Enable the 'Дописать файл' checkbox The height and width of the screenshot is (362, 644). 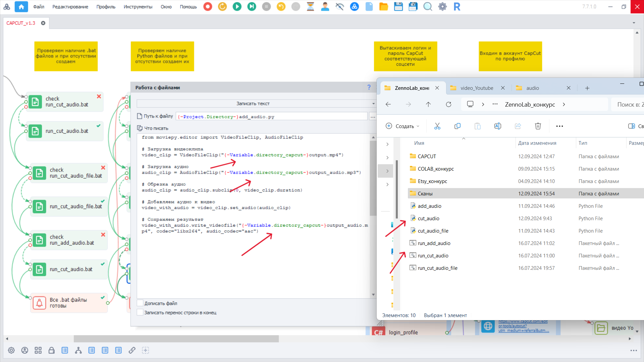pos(140,303)
